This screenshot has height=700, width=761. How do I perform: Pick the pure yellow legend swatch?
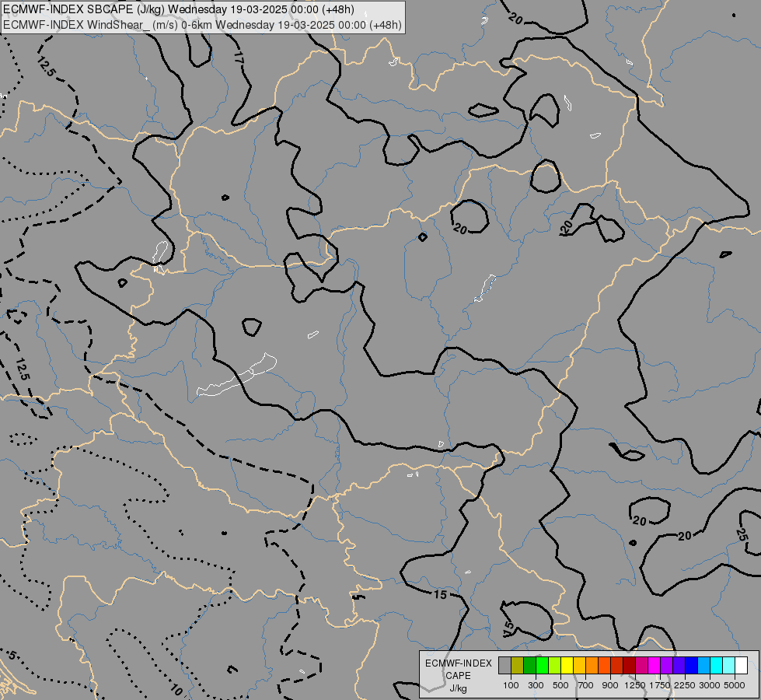[567, 666]
